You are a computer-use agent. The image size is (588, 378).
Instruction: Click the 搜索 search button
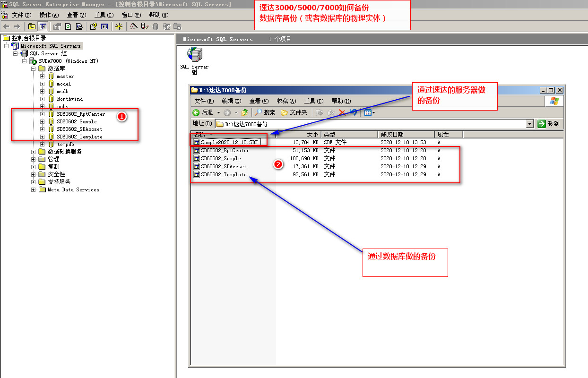265,112
